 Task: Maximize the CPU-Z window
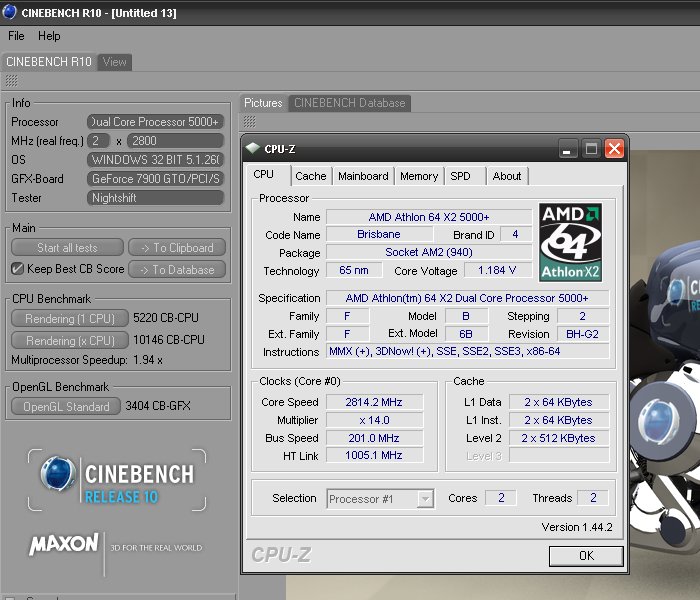[x=591, y=148]
